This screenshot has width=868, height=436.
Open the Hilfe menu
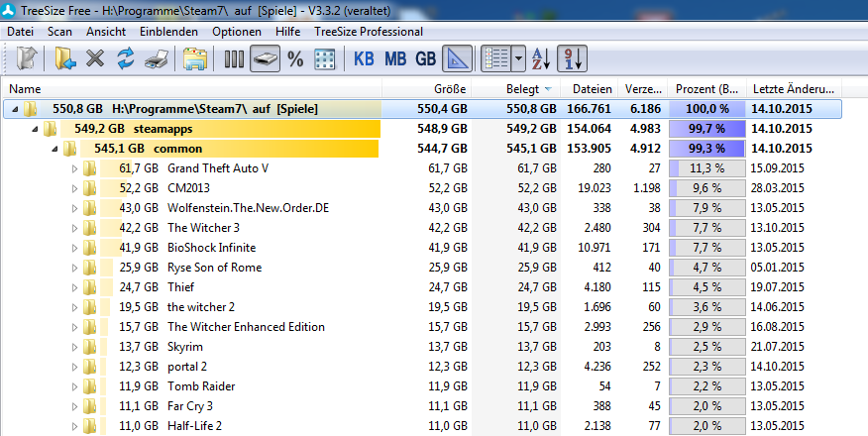click(x=288, y=32)
